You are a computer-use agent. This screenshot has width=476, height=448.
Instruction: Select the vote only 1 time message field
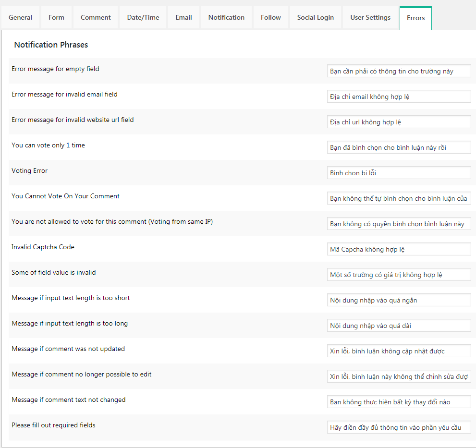399,147
